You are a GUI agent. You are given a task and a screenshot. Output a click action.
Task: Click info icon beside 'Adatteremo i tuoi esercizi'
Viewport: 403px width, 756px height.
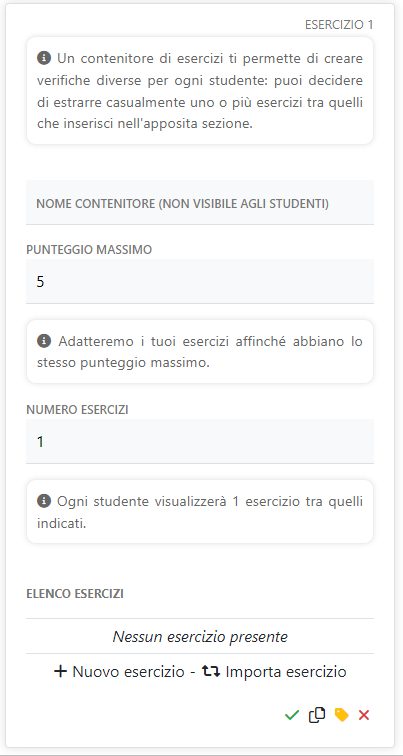click(x=43, y=341)
